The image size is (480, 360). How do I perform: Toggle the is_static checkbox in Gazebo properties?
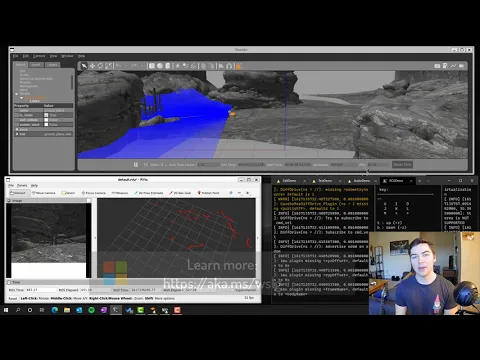click(x=46, y=115)
